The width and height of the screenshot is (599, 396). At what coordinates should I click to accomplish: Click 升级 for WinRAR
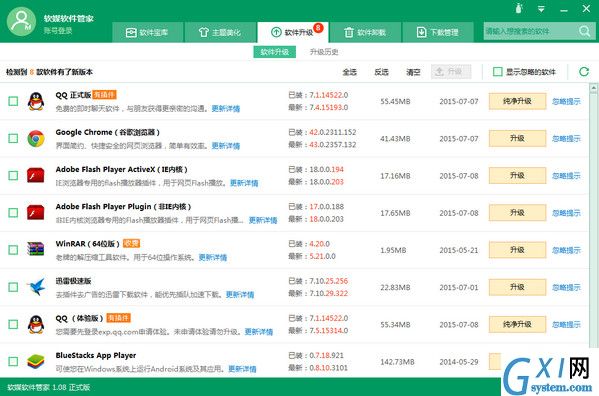(x=517, y=250)
